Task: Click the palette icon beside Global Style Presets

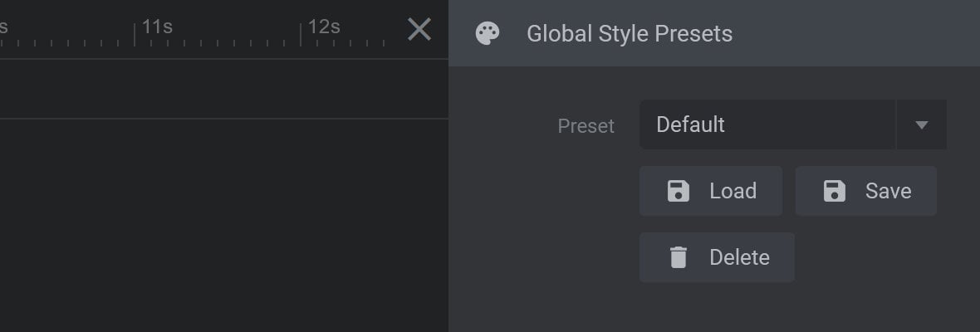Action: tap(488, 33)
